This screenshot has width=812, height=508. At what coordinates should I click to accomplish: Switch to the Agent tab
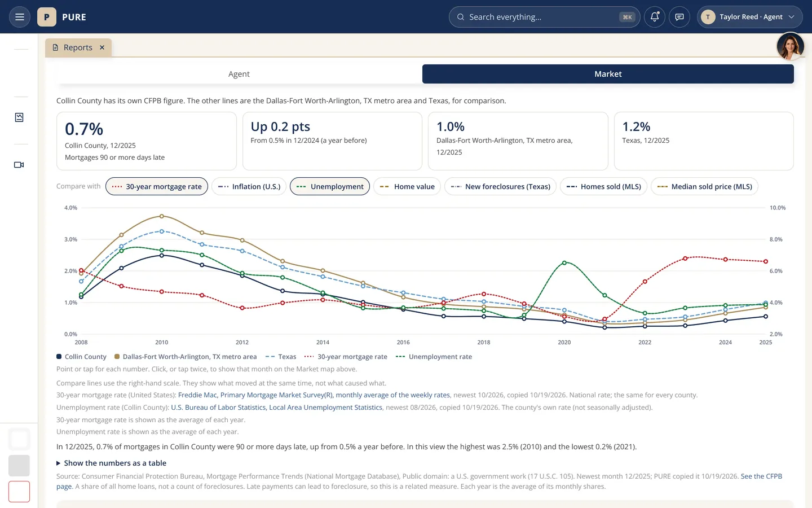click(239, 74)
